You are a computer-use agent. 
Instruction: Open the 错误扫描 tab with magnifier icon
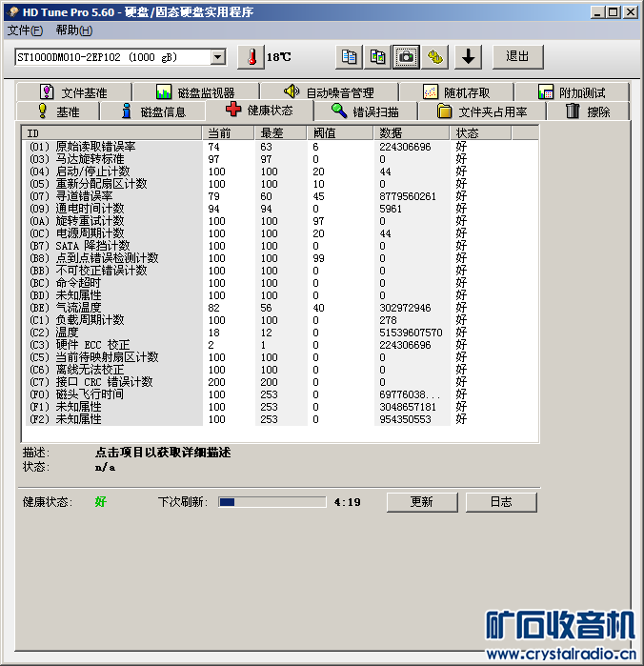(365, 111)
